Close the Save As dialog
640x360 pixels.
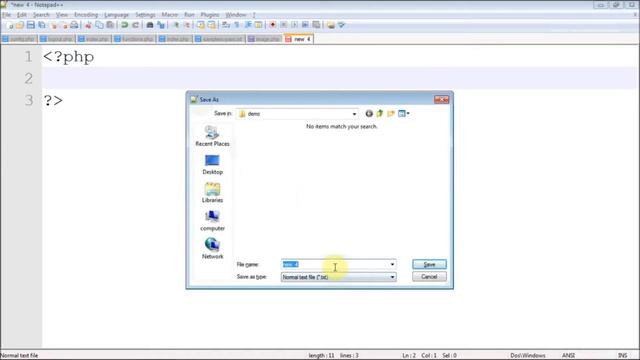tap(441, 100)
